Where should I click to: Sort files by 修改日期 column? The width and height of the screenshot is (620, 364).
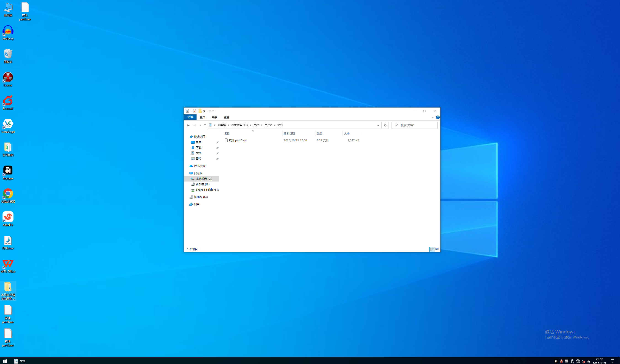(x=289, y=133)
